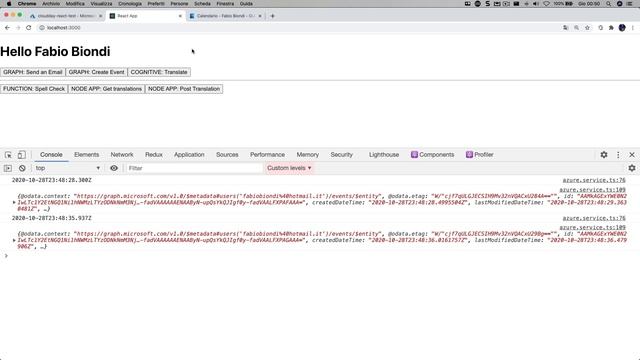Open the Custom levels dropdown

coord(289,168)
